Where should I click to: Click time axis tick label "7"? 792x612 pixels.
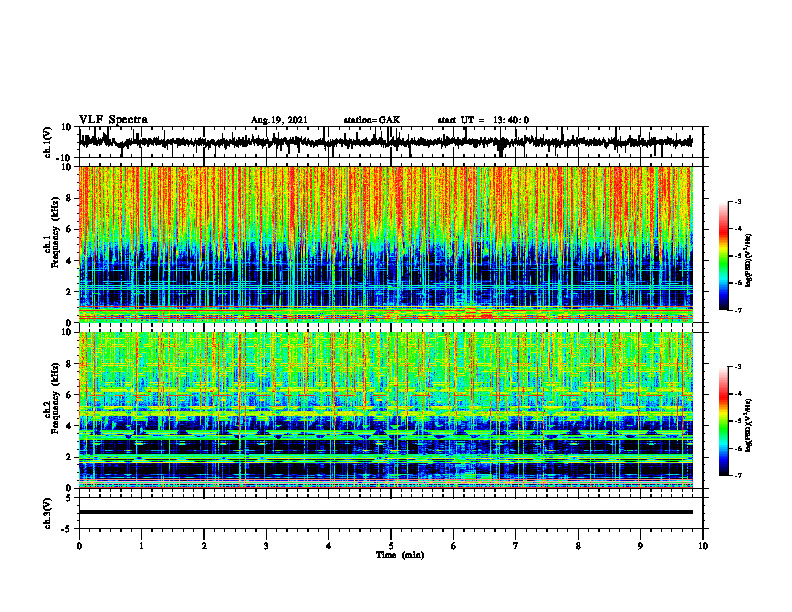click(516, 546)
